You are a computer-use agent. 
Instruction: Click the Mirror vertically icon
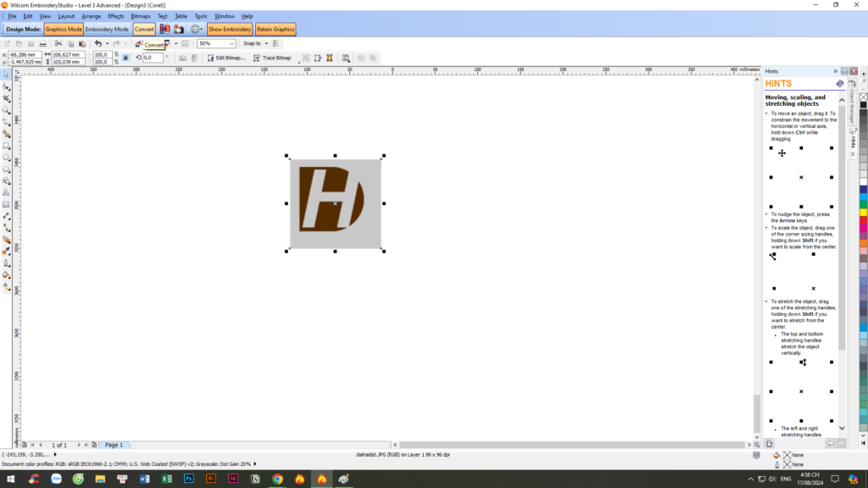point(194,58)
